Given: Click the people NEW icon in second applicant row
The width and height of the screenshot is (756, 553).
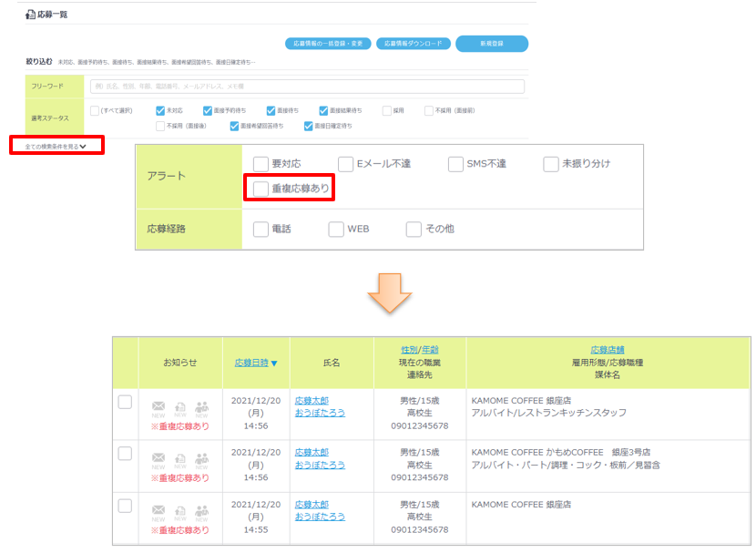Looking at the screenshot, I should click(x=202, y=457).
